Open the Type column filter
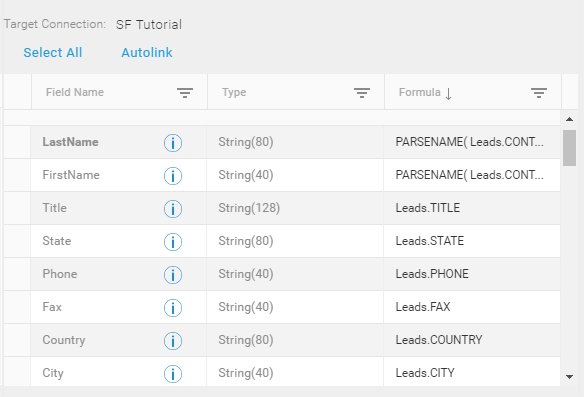Viewport: 584px width, 397px height. pos(362,93)
